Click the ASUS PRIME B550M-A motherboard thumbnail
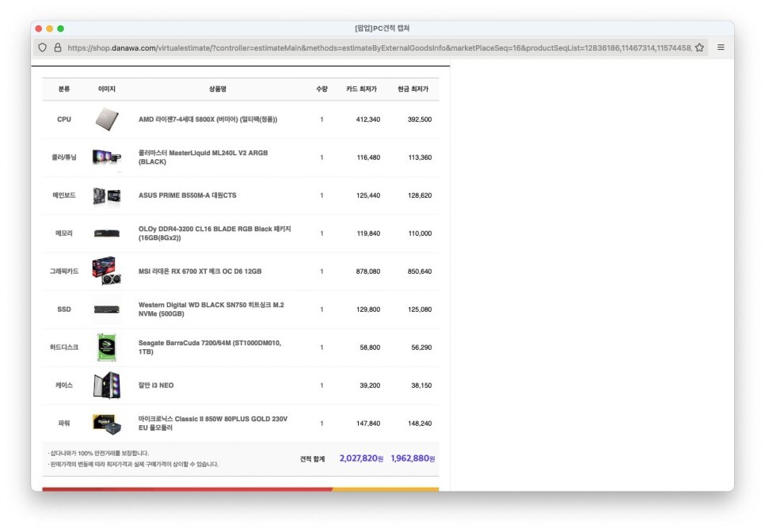This screenshot has width=765, height=532. pyautogui.click(x=107, y=196)
